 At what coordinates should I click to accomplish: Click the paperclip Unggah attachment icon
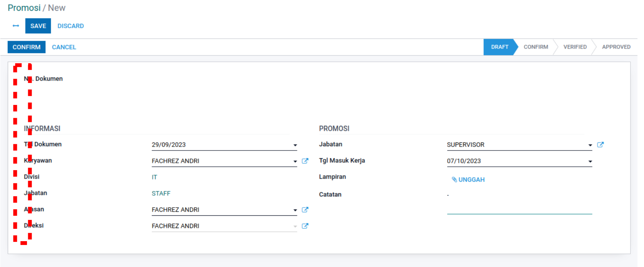[454, 179]
